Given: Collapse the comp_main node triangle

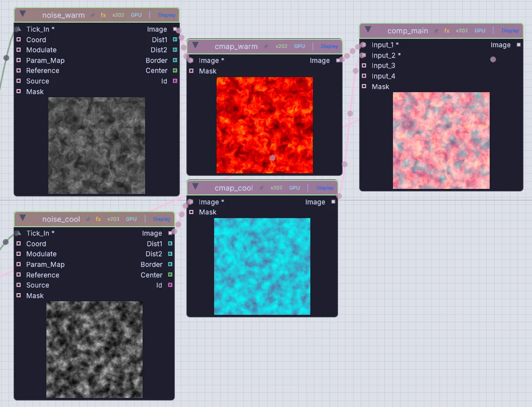Looking at the screenshot, I should click(368, 30).
